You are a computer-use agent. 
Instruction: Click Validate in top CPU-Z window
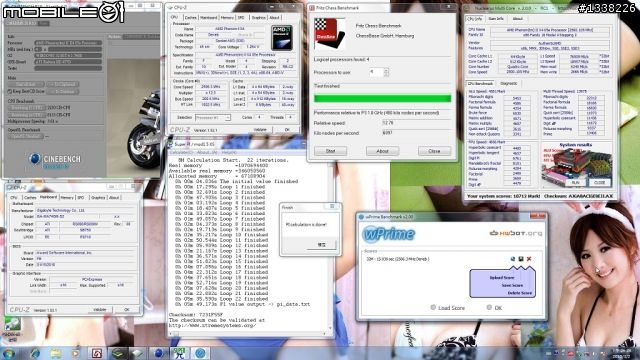pos(260,130)
